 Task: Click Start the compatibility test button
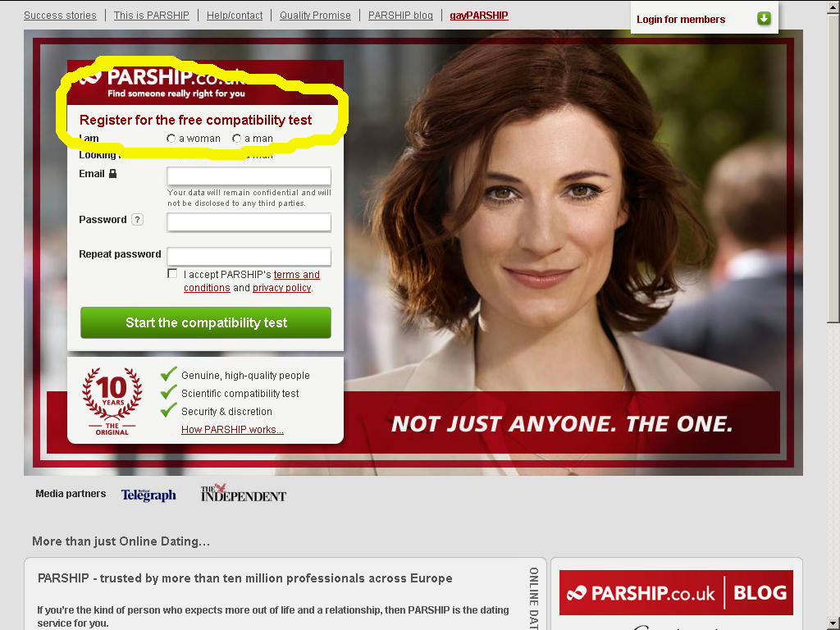206,322
